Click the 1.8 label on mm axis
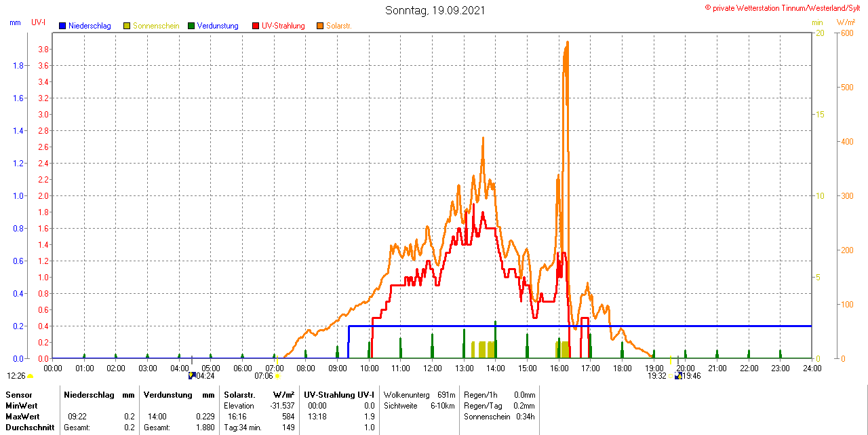The width and height of the screenshot is (868, 435). (x=18, y=66)
